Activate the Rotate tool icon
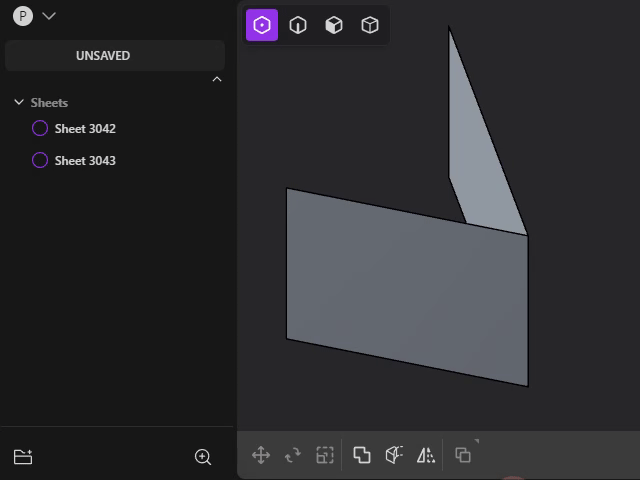640x480 pixels. 293,455
